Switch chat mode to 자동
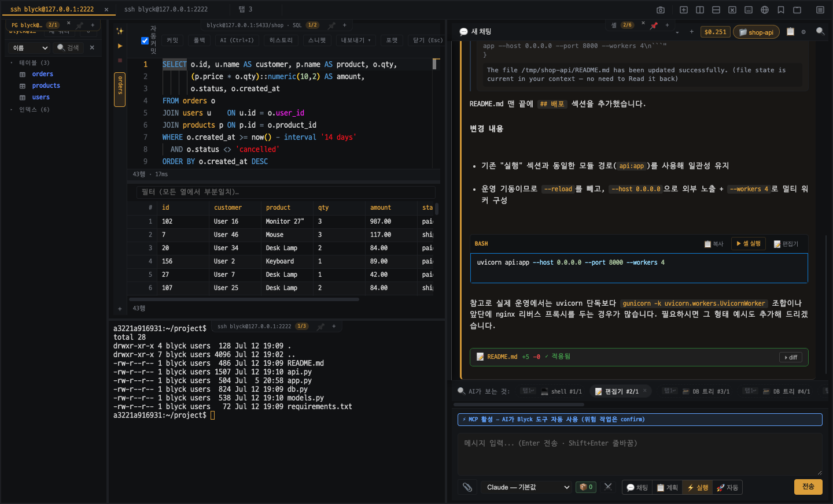Screen dimensions: 833x504 [x=727, y=488]
